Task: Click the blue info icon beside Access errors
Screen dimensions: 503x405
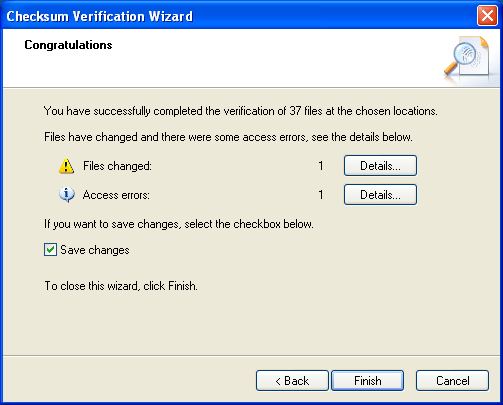Action: click(67, 195)
